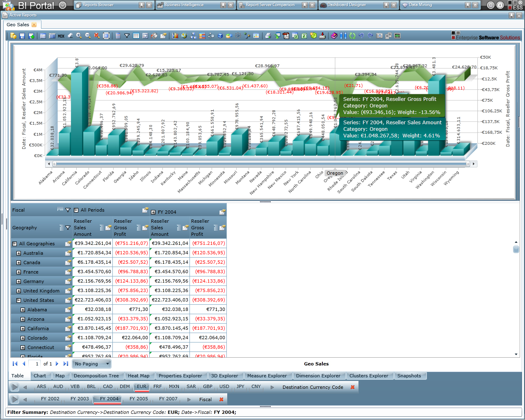
Task: Click the eraser clear icon in toolbar
Action: (x=70, y=36)
